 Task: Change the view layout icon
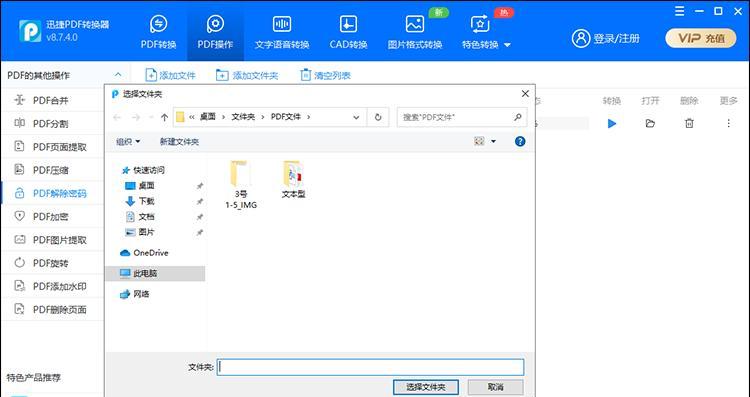(x=479, y=141)
